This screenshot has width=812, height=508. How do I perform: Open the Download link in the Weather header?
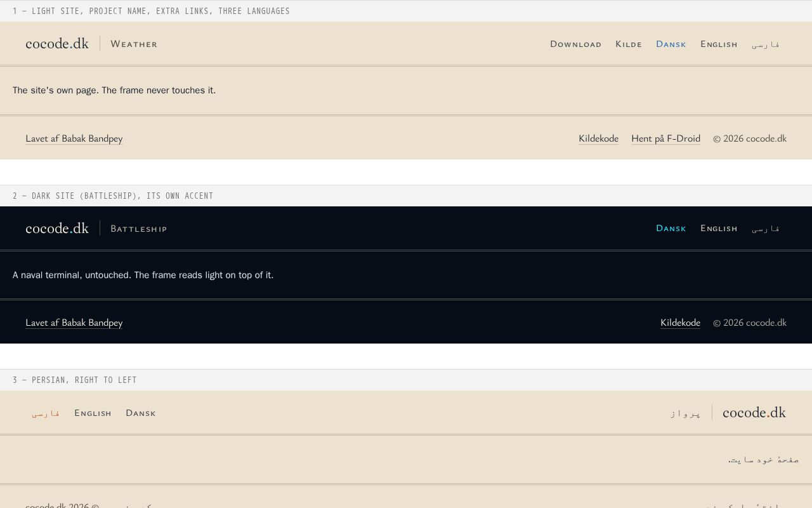pyautogui.click(x=575, y=44)
